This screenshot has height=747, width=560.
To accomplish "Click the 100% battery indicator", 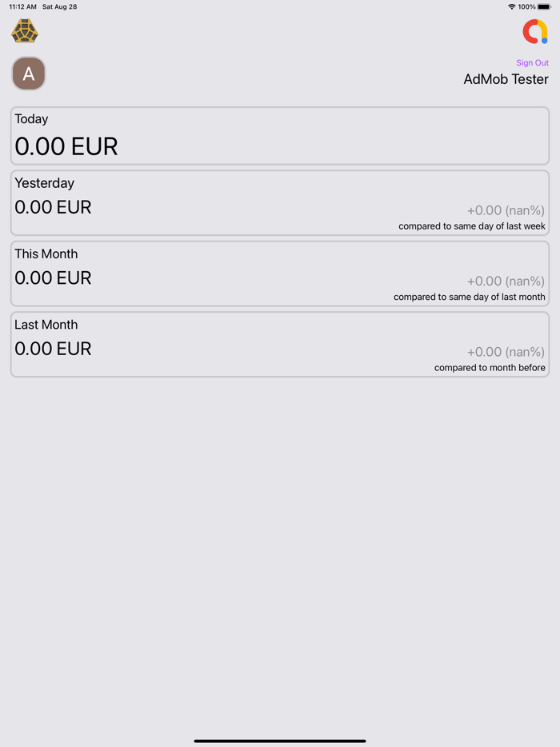I will 528,6.
